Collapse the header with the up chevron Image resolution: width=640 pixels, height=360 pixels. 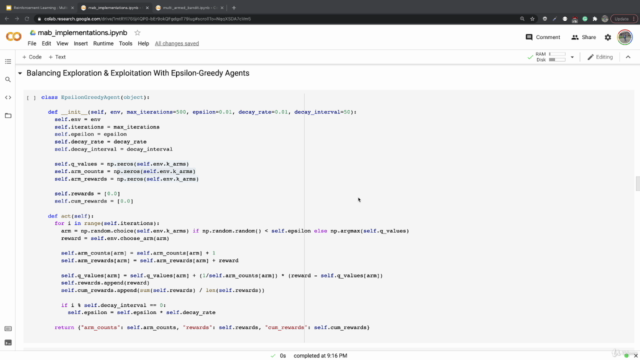click(628, 57)
